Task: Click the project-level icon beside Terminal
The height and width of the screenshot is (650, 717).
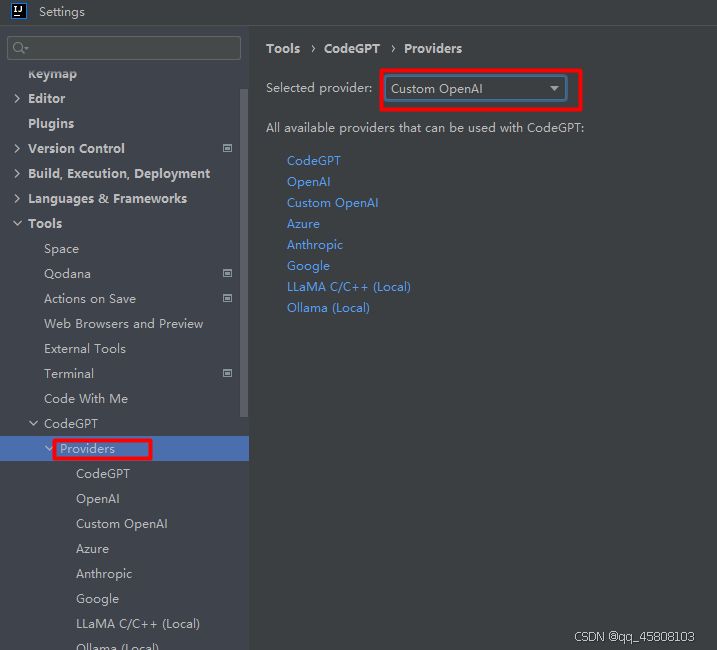Action: point(227,373)
